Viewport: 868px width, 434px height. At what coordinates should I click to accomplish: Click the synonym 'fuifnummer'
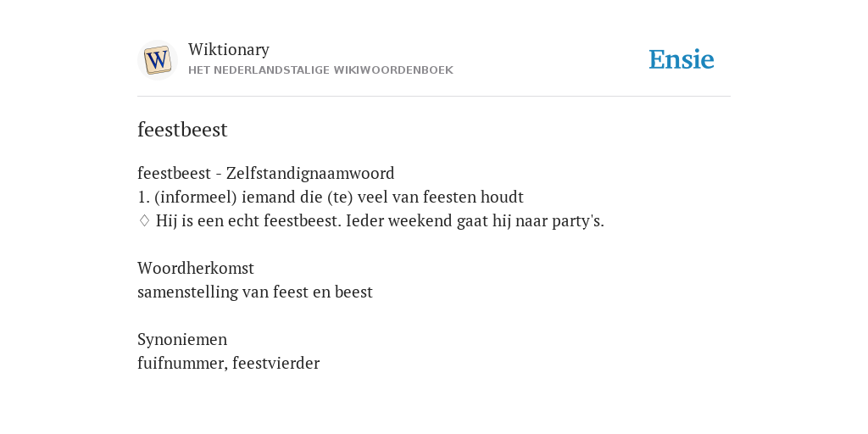181,363
